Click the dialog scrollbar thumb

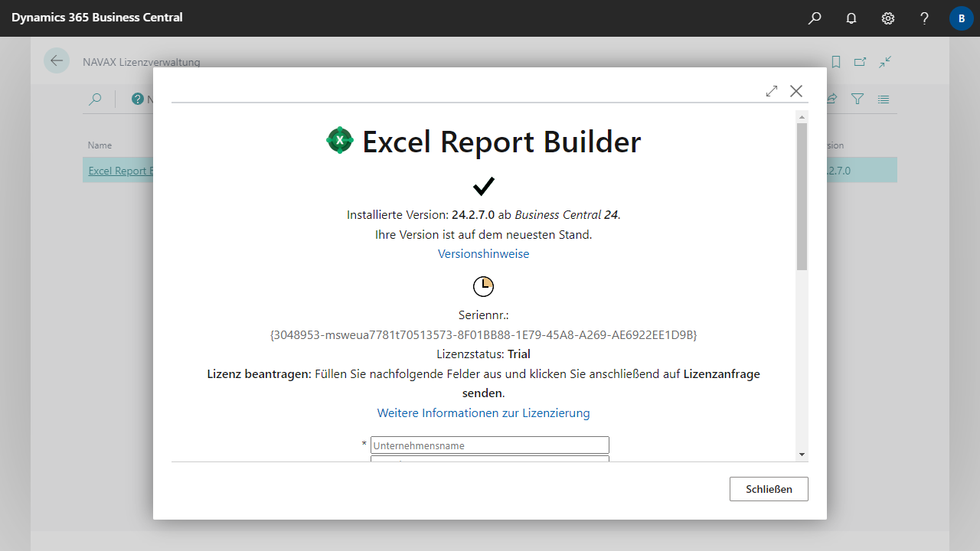(802, 197)
